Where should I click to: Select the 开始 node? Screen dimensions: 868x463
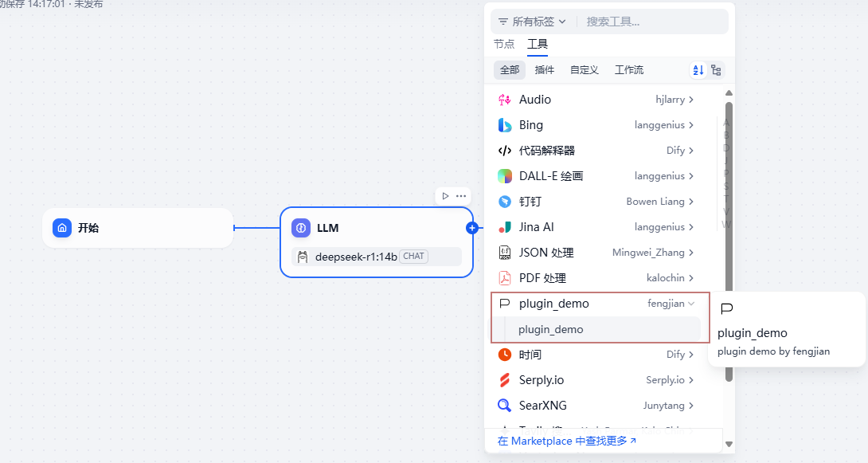138,228
